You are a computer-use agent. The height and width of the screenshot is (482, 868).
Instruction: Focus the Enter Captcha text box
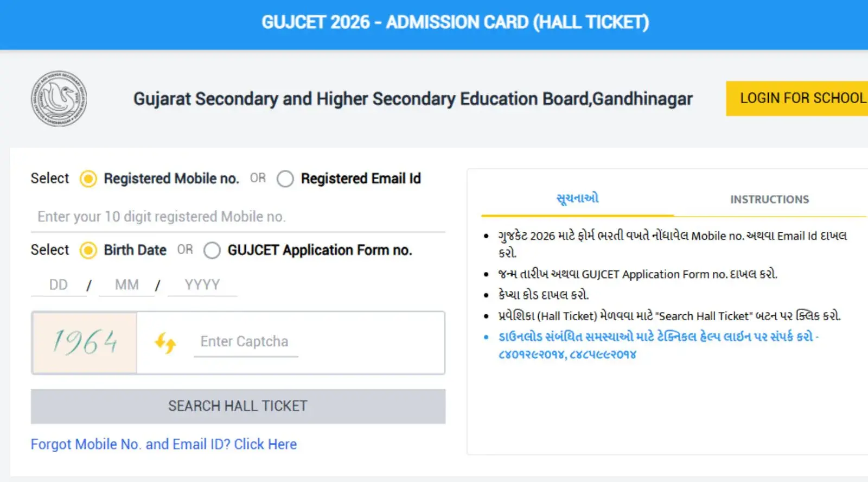click(x=245, y=341)
